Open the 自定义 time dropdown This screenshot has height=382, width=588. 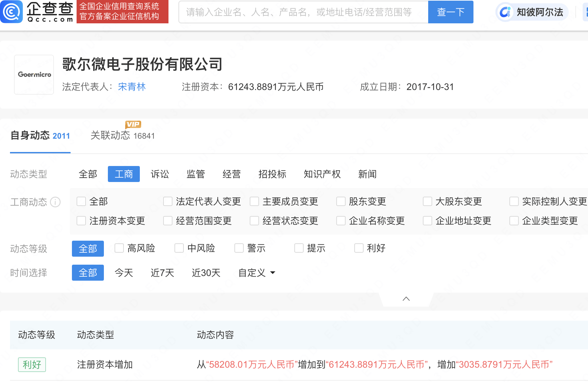pos(257,273)
